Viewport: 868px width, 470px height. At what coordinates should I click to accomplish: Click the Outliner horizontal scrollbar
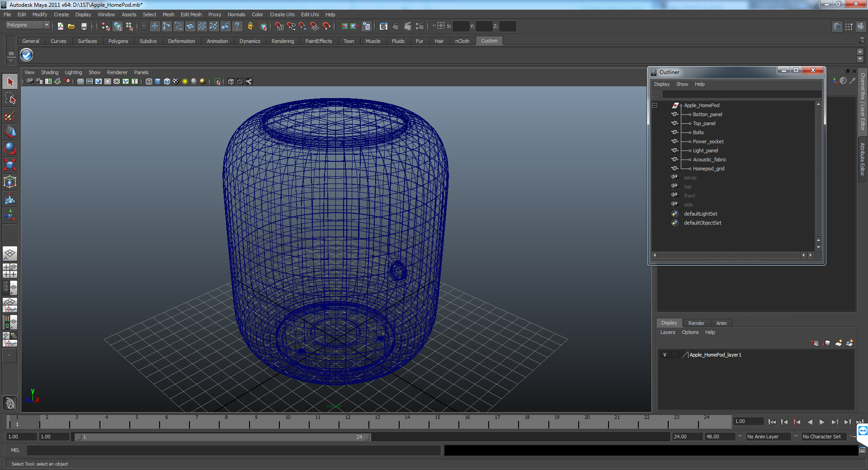tap(729, 255)
